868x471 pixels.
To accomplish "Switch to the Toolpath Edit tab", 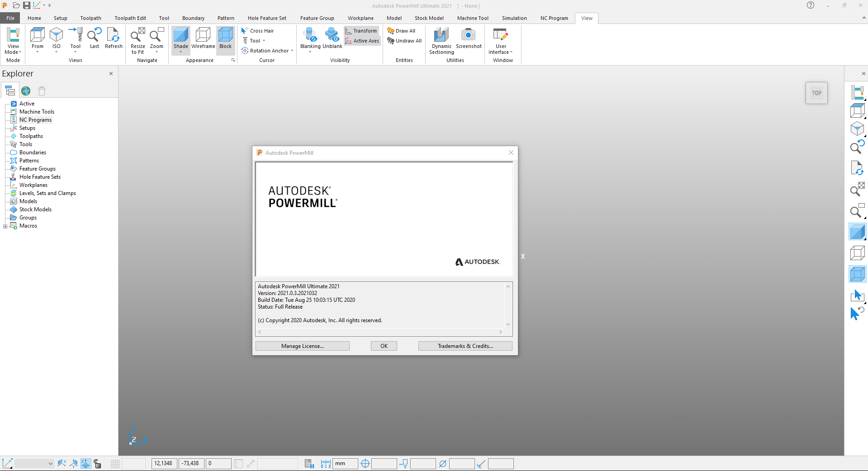I will tap(130, 18).
